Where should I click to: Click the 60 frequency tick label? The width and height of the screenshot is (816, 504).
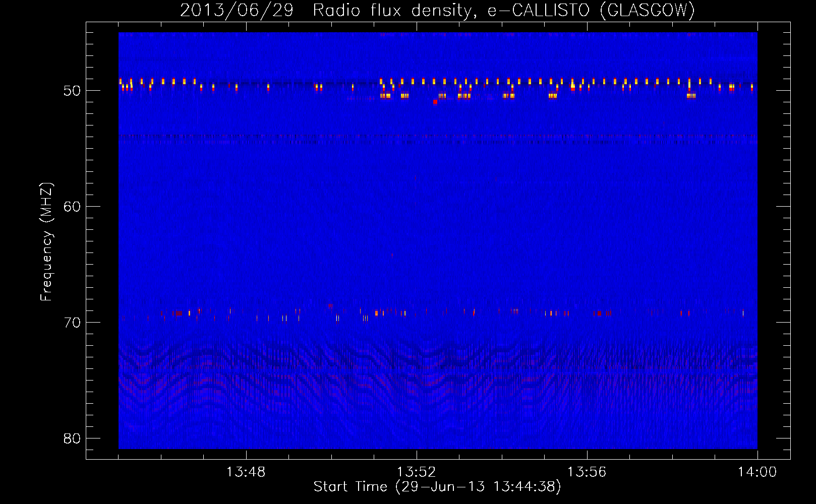72,207
